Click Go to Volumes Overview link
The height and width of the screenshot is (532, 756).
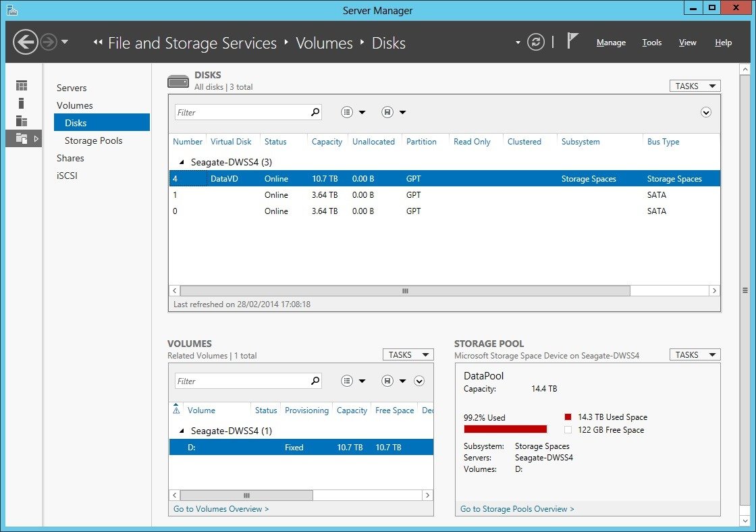pos(221,509)
